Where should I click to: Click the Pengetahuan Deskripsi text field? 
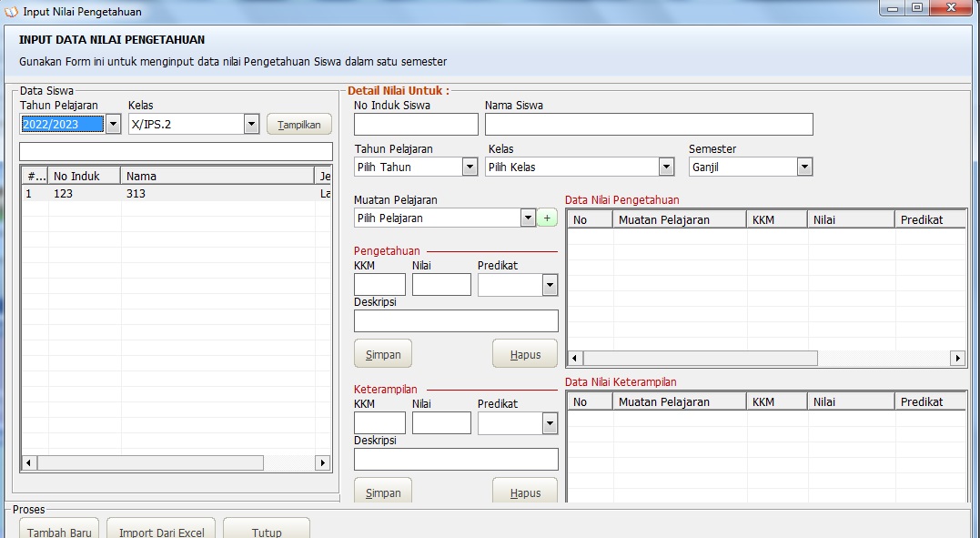click(456, 321)
